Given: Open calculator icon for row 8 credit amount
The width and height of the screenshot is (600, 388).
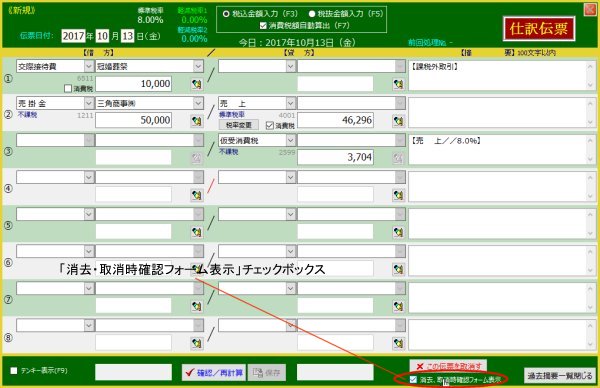Looking at the screenshot, I should (398, 343).
